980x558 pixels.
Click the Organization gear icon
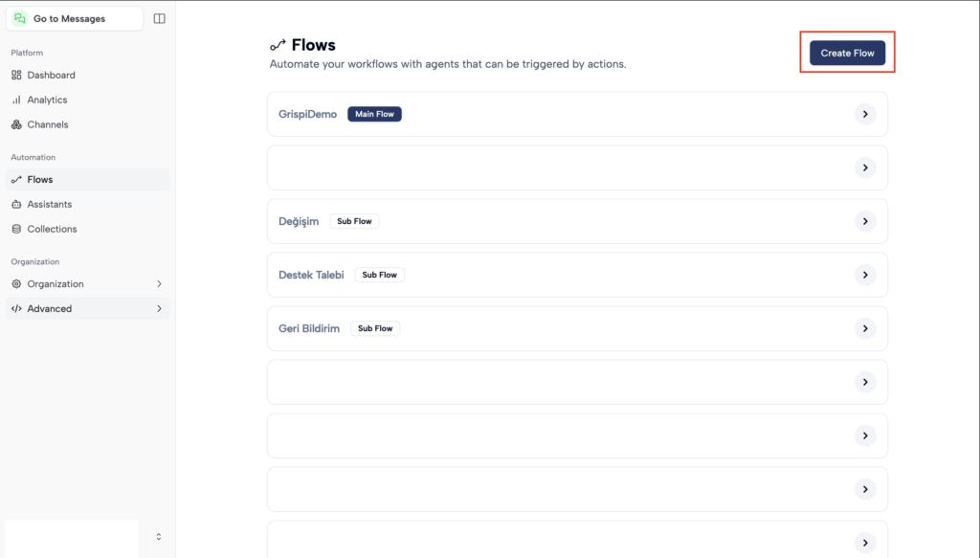pyautogui.click(x=16, y=284)
